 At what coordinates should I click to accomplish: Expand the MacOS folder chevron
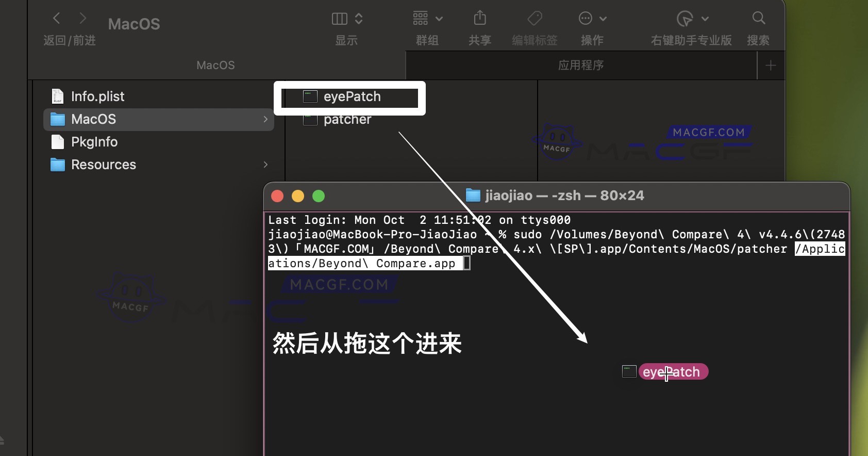265,119
